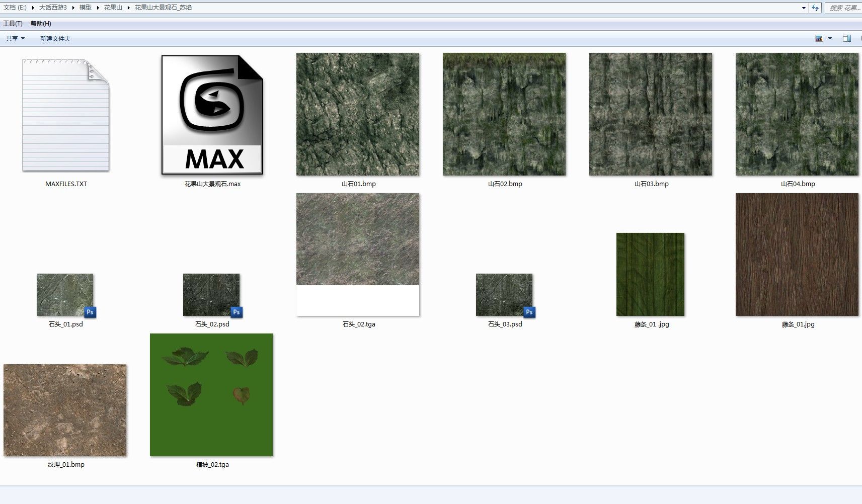Select the 石头_01.psd Photoshop file

(65, 295)
